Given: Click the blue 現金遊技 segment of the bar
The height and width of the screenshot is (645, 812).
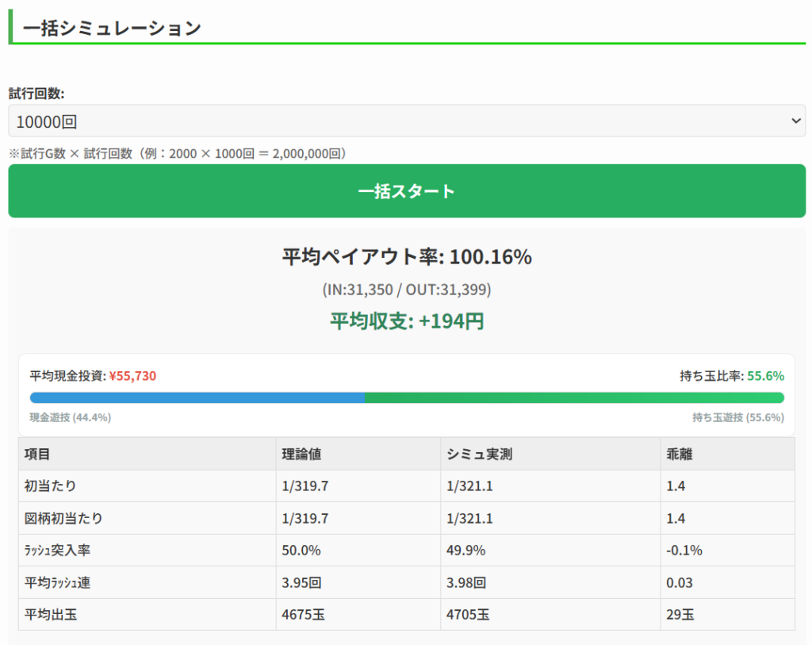Looking at the screenshot, I should (x=197, y=397).
